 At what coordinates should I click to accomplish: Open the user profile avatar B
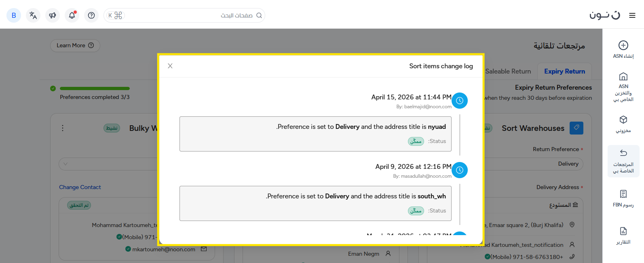click(x=14, y=15)
